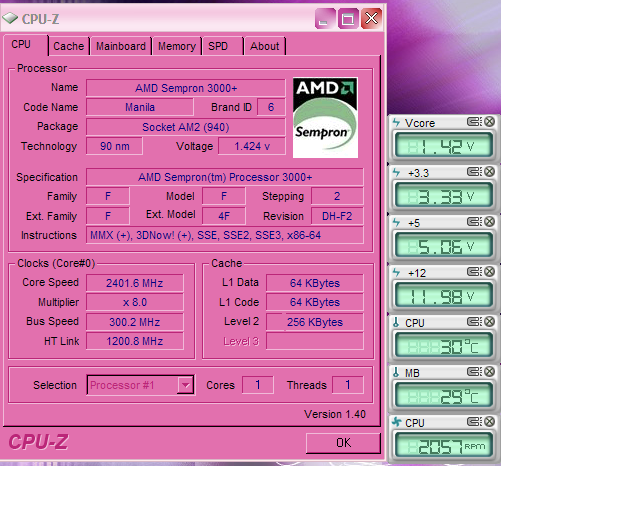Click the Version 1.40 label

[x=335, y=414]
